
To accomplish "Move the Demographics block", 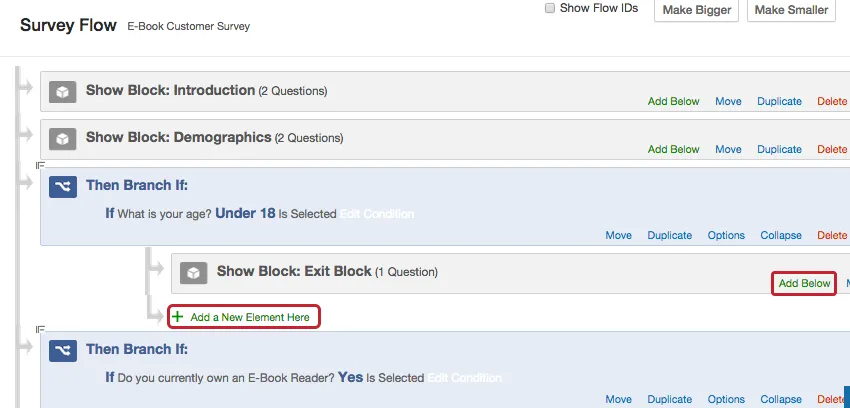I will (728, 150).
